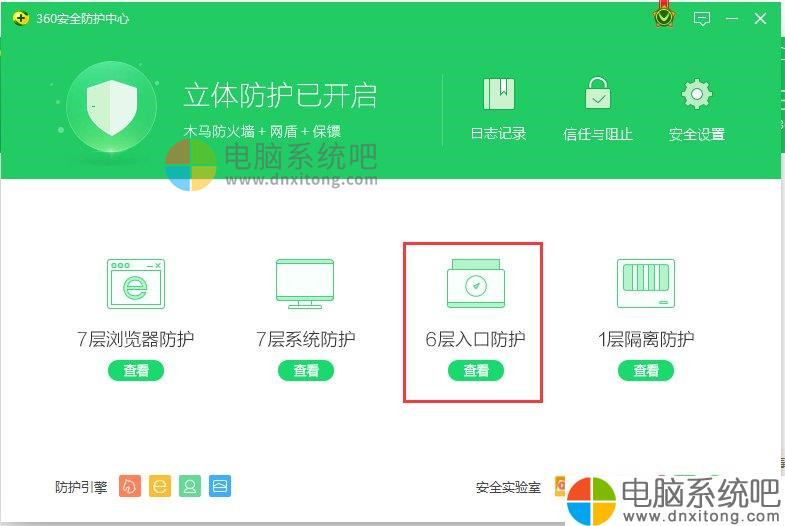Click the orange flame protection engine icon

coord(130,486)
